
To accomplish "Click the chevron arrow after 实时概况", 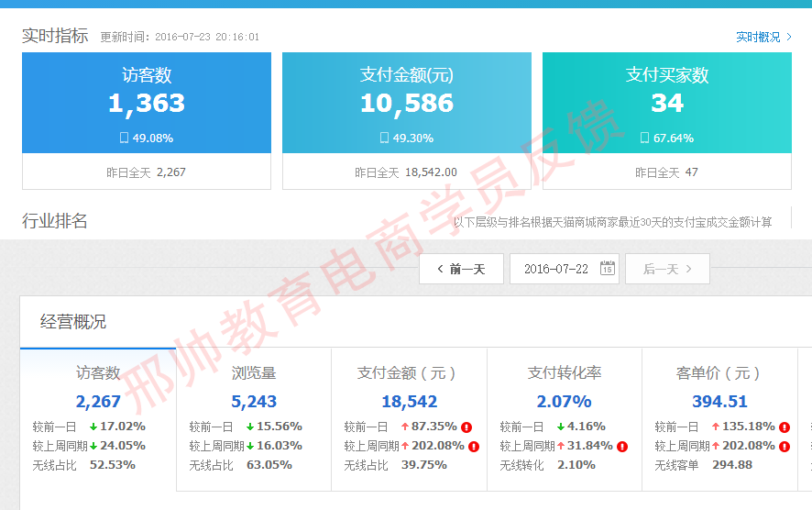I will pos(788,37).
